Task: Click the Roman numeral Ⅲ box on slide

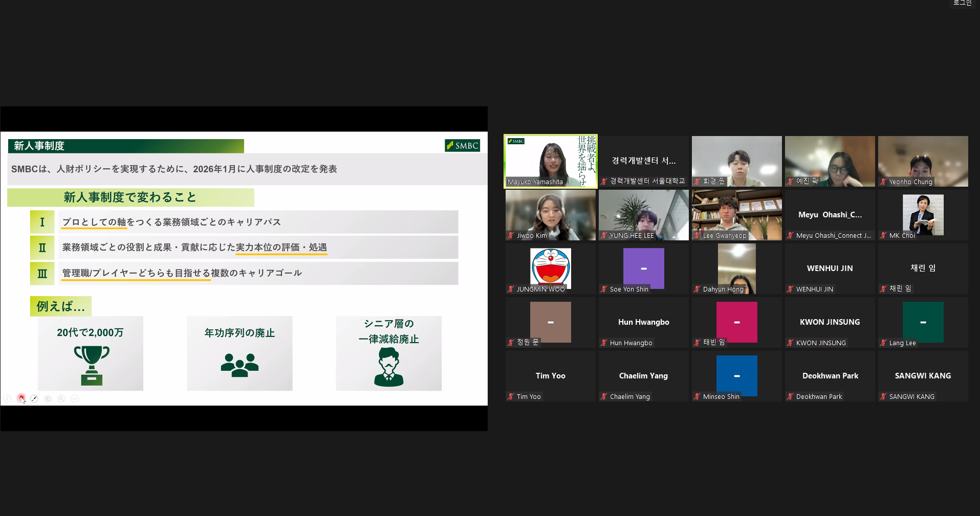Action: click(42, 274)
